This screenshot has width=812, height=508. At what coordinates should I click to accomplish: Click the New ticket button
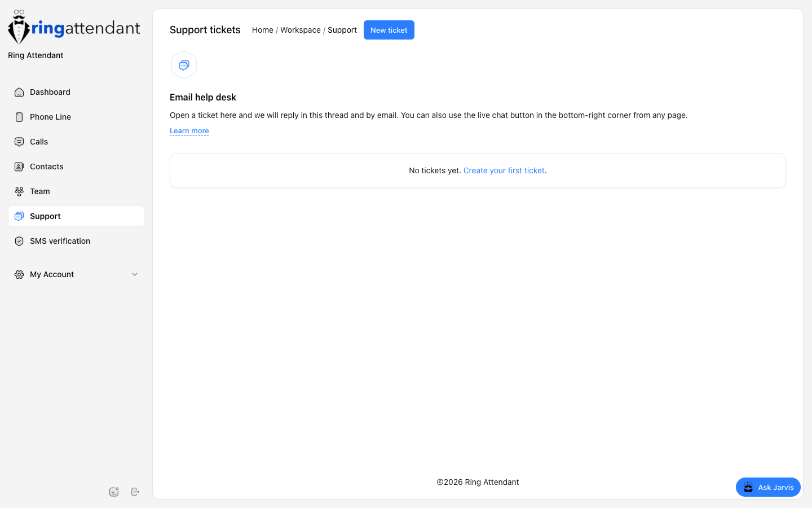tap(389, 30)
